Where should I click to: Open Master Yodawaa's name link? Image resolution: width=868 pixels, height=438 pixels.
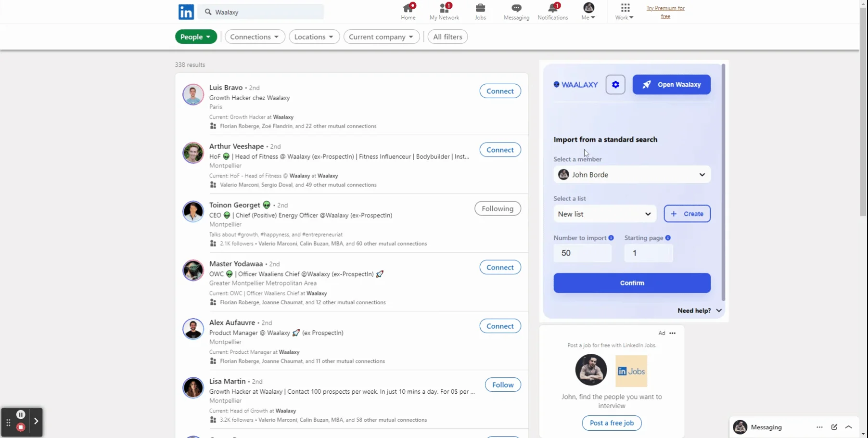coord(236,263)
